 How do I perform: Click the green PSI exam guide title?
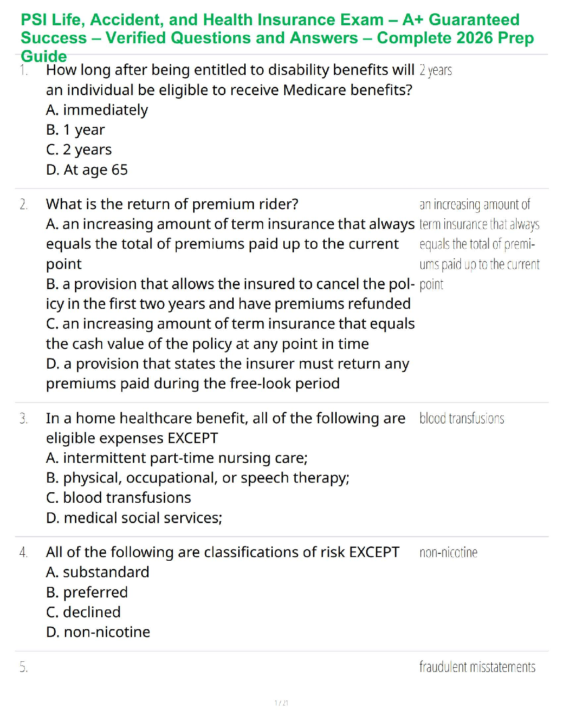click(277, 38)
